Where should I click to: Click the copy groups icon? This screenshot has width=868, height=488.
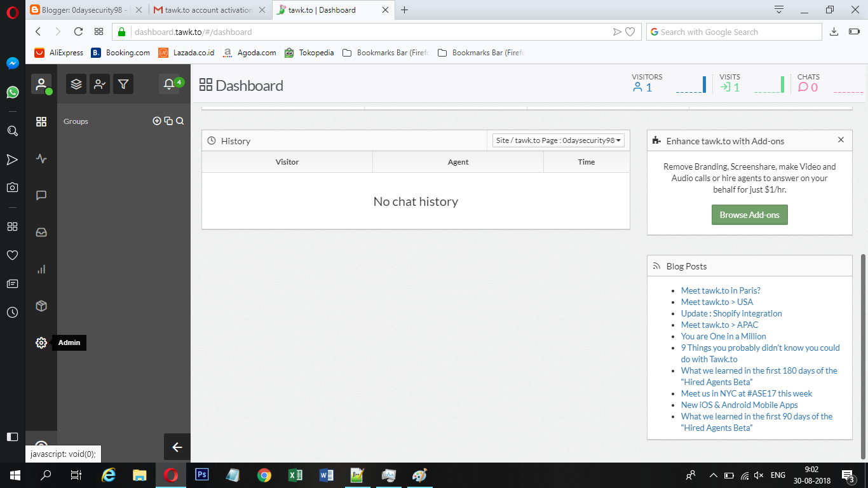point(168,121)
